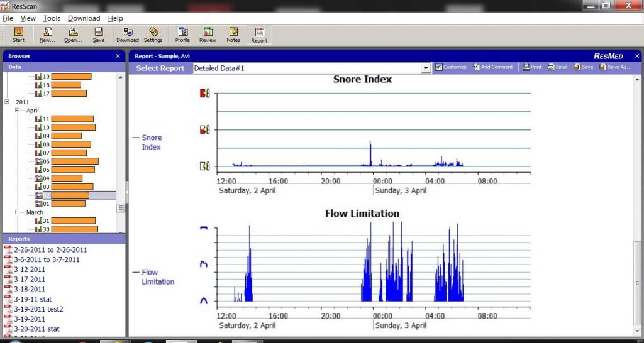Click the Flow Limitation legend label
The image size is (644, 343).
158,277
